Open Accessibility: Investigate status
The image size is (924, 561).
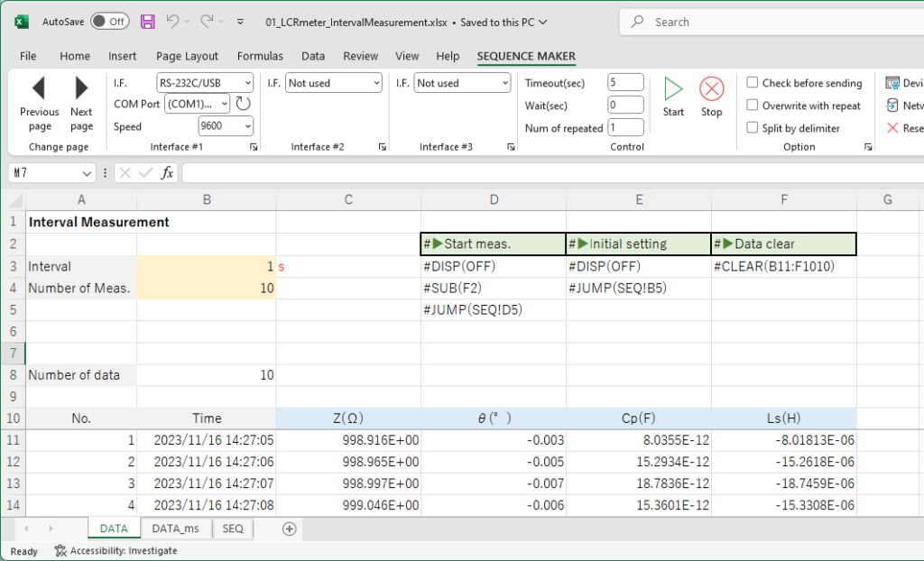116,551
